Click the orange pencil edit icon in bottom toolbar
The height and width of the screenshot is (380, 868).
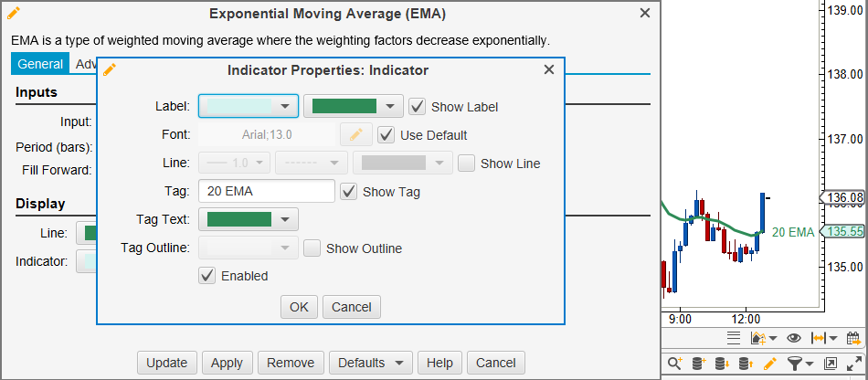[769, 364]
